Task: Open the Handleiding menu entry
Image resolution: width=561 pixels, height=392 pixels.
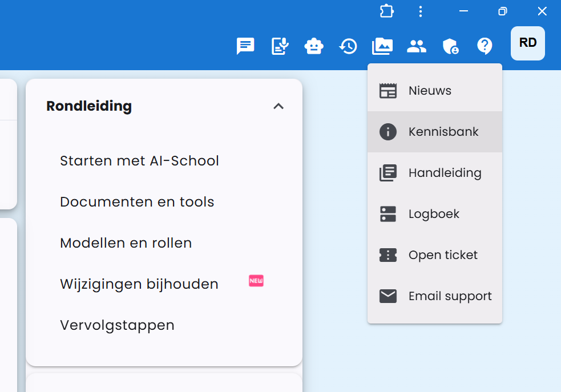Action: click(445, 172)
